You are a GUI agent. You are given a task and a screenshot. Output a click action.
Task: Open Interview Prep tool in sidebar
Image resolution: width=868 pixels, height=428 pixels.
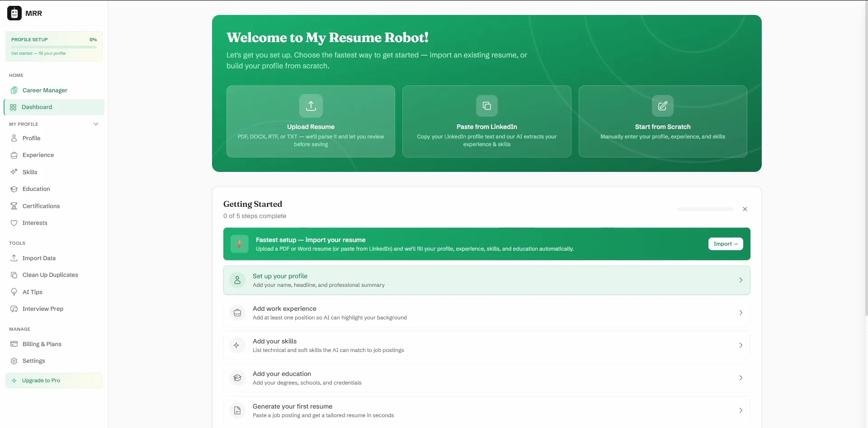click(x=54, y=309)
